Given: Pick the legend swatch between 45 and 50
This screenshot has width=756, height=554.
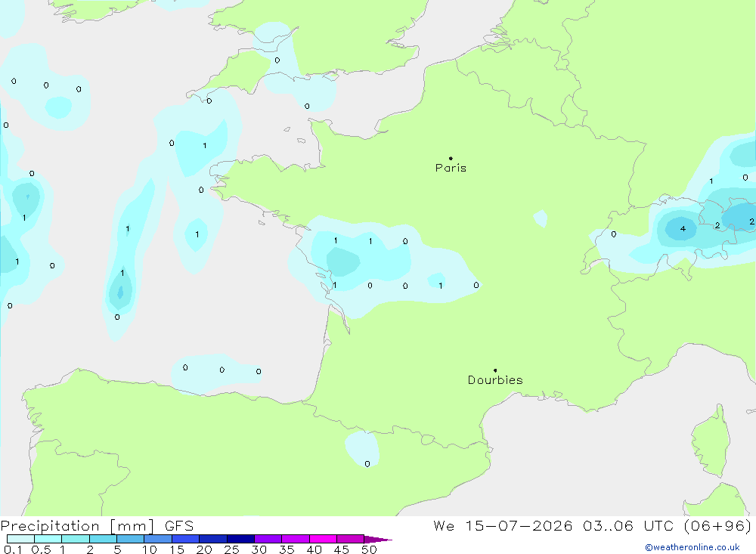Looking at the screenshot, I should pyautogui.click(x=350, y=539).
